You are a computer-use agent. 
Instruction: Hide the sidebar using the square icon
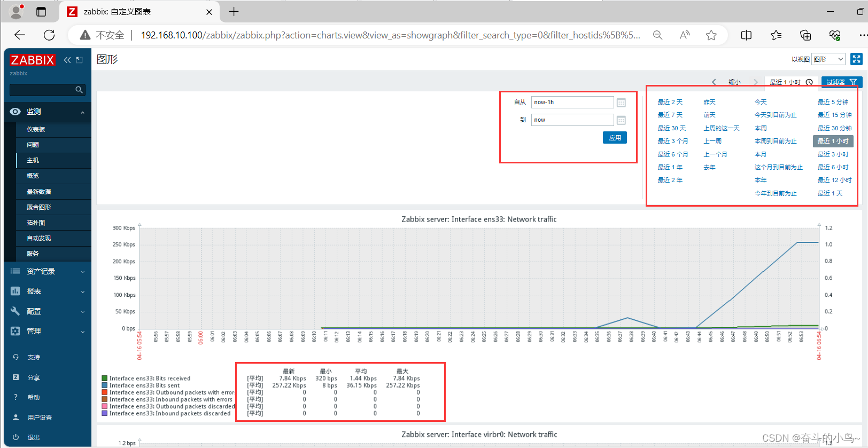tap(80, 60)
